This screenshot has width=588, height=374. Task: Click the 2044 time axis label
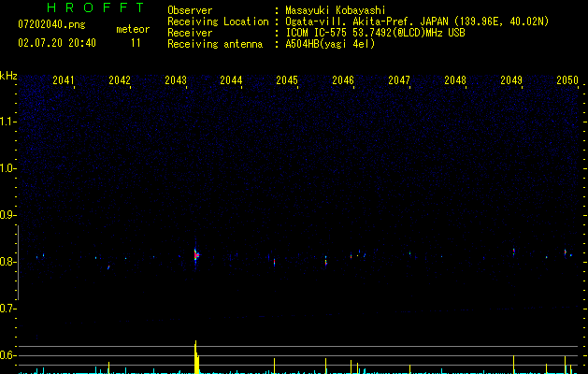[231, 80]
